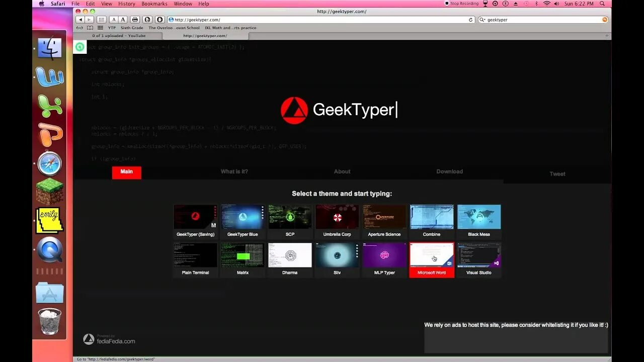The image size is (644, 362).
Task: Choose the GeekTyper (Saving) theme
Action: [x=195, y=221]
